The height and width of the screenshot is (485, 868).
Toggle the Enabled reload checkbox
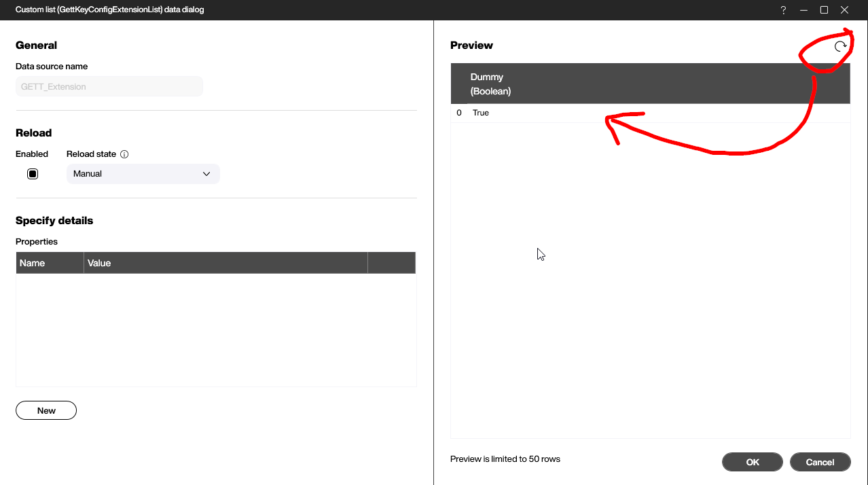33,174
